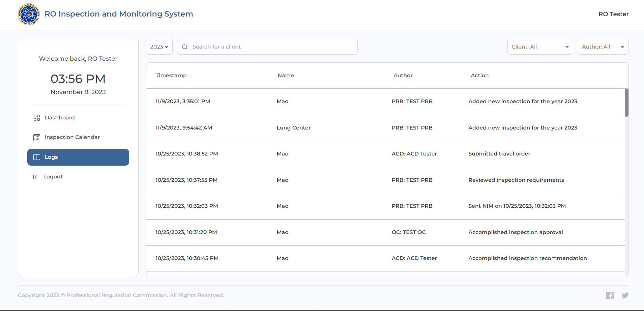Open the Inspection Calendar menu item
The width and height of the screenshot is (644, 311).
pos(72,137)
